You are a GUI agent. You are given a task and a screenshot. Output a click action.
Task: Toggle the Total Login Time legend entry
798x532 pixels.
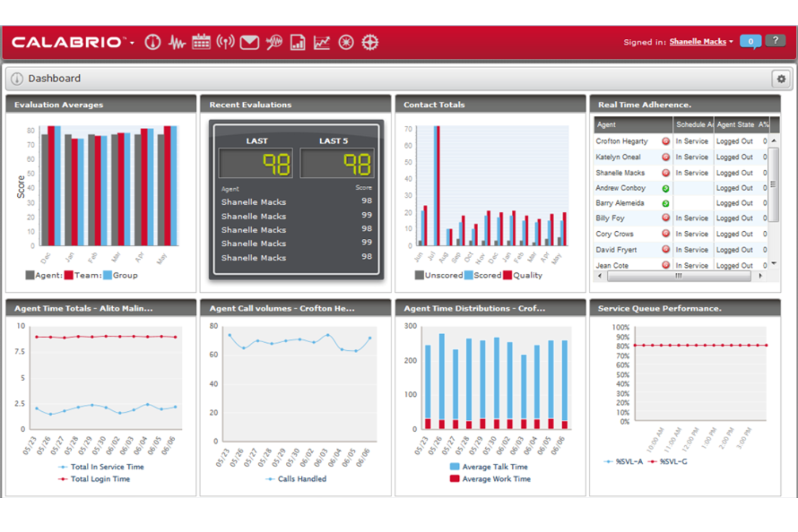94,479
